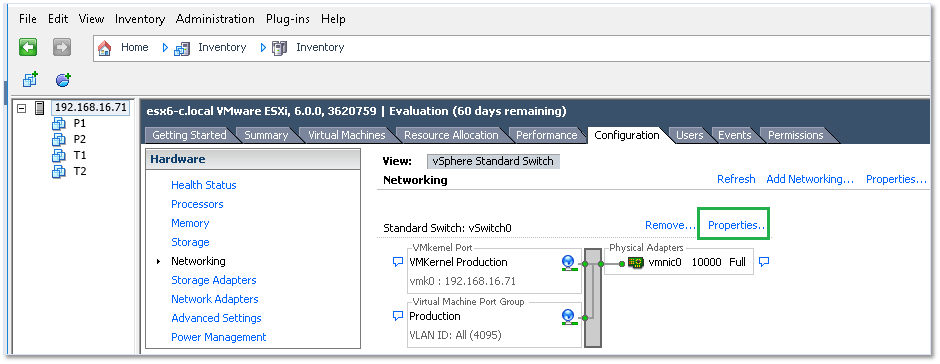Open the Inventory menu
Screen dimensions: 940x364
click(x=140, y=19)
